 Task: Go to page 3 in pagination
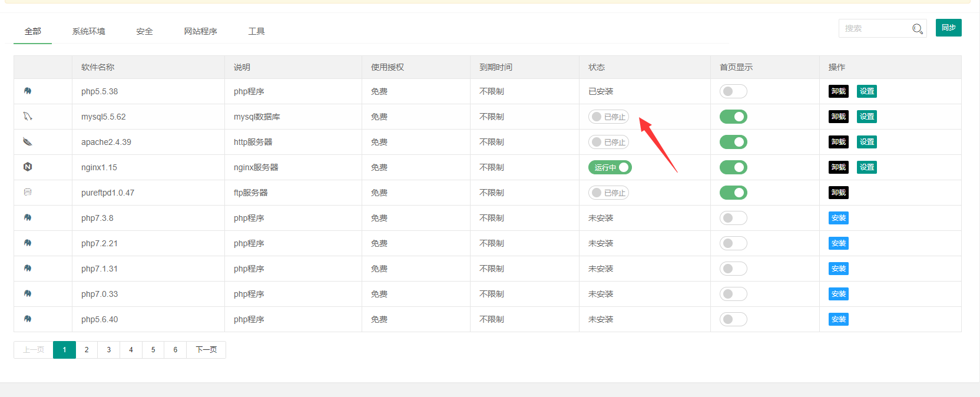(x=109, y=350)
